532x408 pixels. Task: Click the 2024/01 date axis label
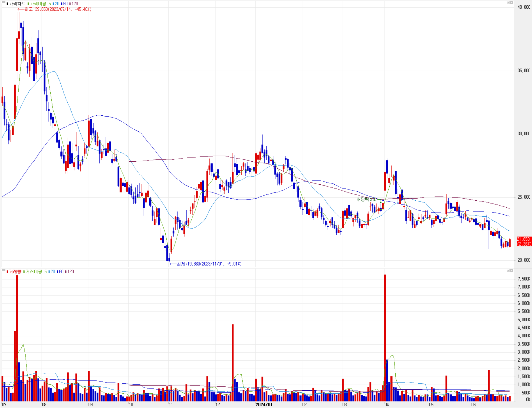[x=264, y=405]
